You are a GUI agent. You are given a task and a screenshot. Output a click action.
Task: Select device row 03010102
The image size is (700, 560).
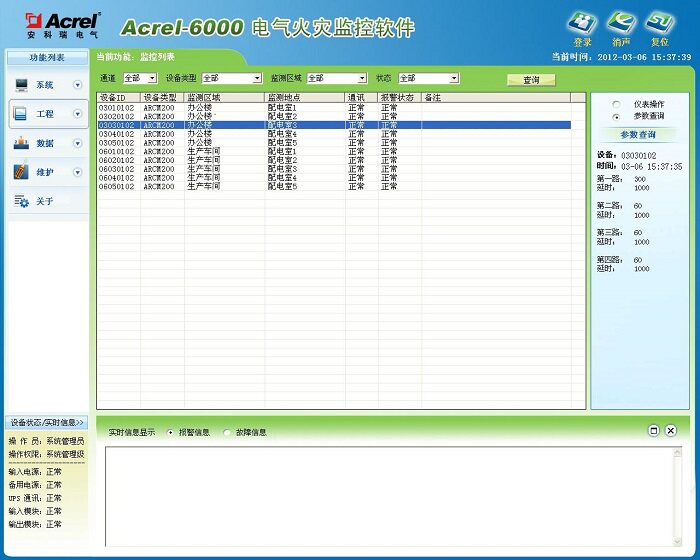tap(334, 108)
